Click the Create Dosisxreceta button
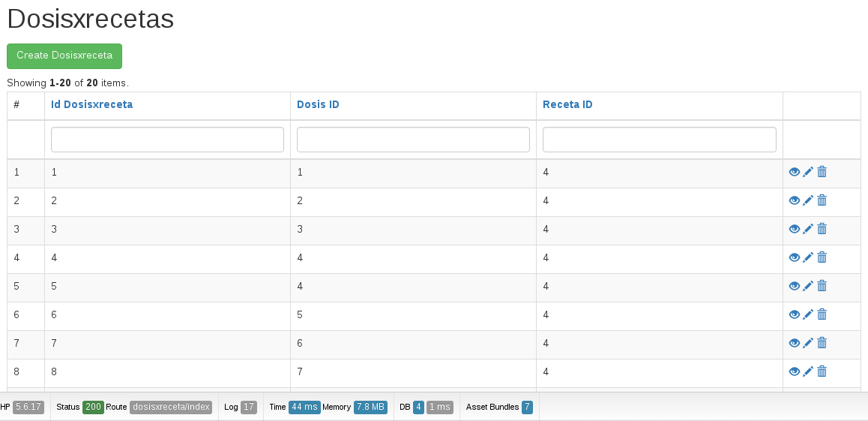This screenshot has width=868, height=421. coord(64,56)
